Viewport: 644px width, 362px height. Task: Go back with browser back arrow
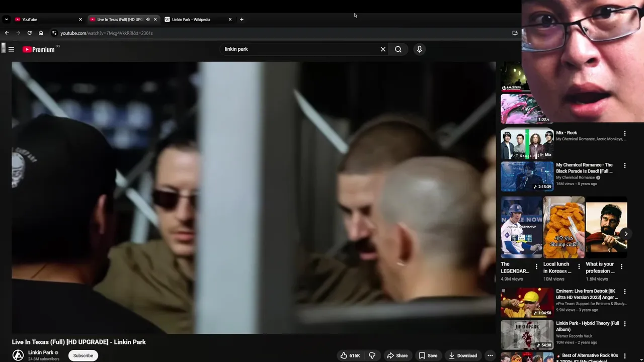pos(7,33)
